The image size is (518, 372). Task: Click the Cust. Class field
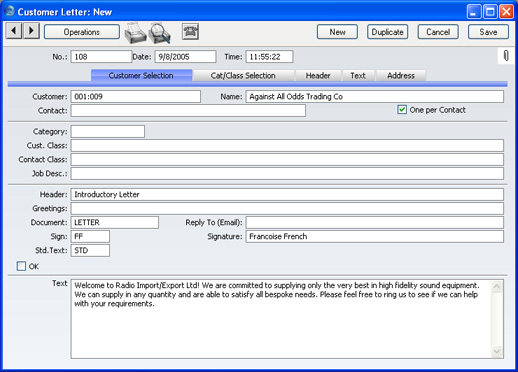pos(287,146)
